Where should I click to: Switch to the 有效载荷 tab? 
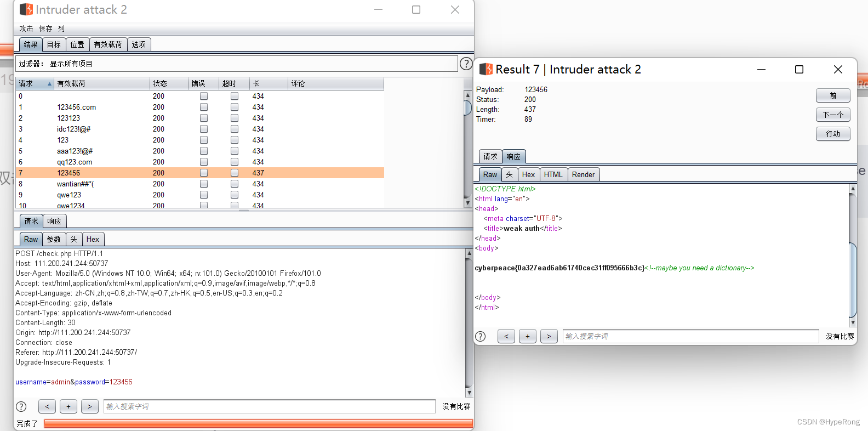point(108,44)
